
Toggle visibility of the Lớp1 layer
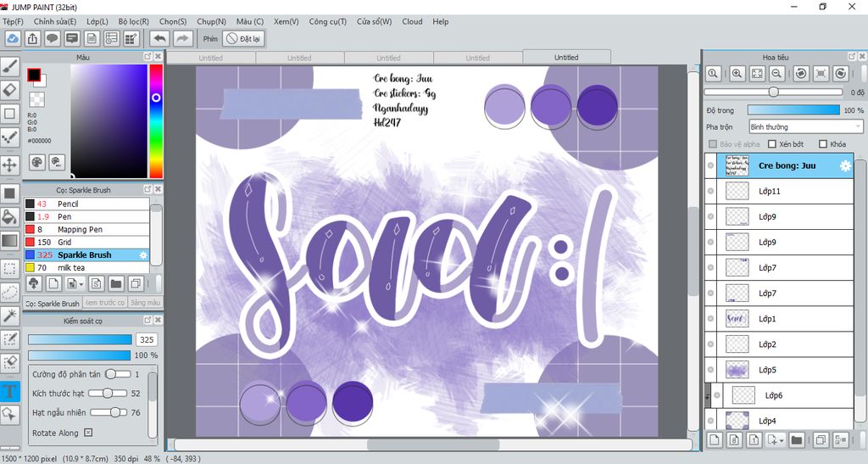(711, 318)
